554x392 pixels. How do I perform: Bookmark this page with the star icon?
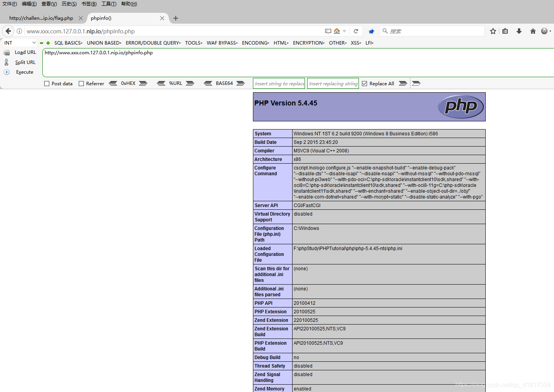click(x=493, y=31)
